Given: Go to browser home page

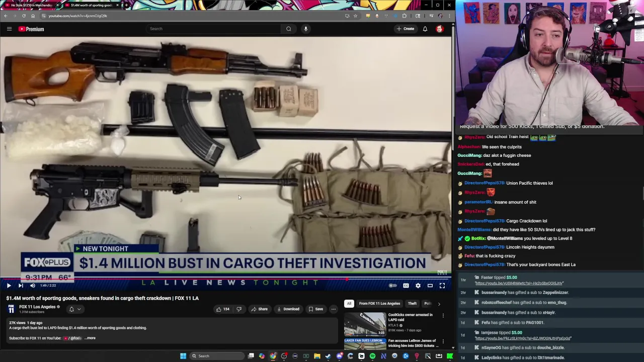Looking at the screenshot, I should [33, 16].
